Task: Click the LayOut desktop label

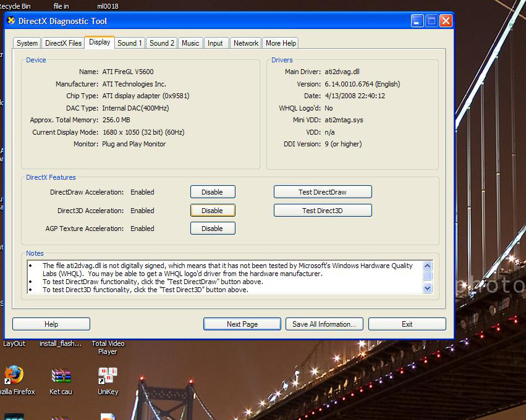Action: coord(14,343)
